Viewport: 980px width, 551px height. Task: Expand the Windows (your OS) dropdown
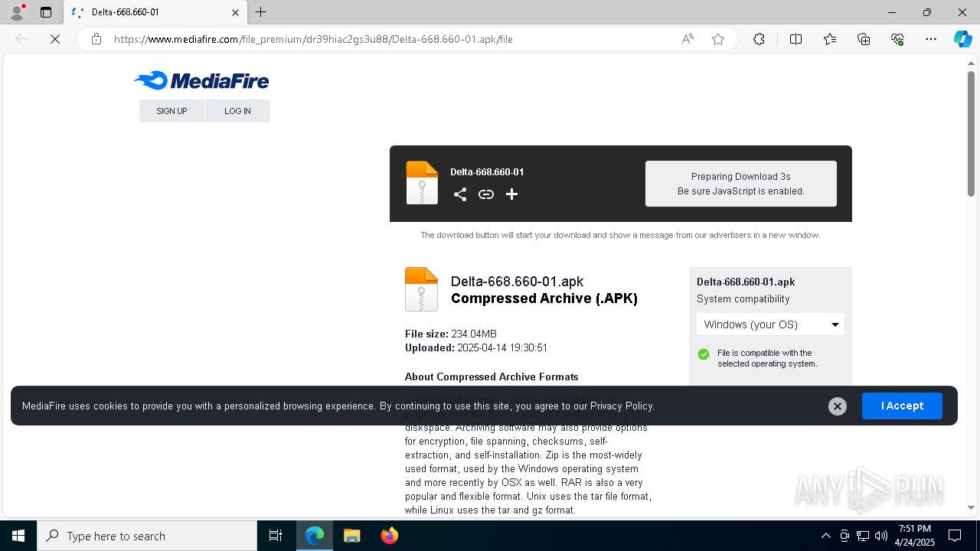tap(770, 324)
